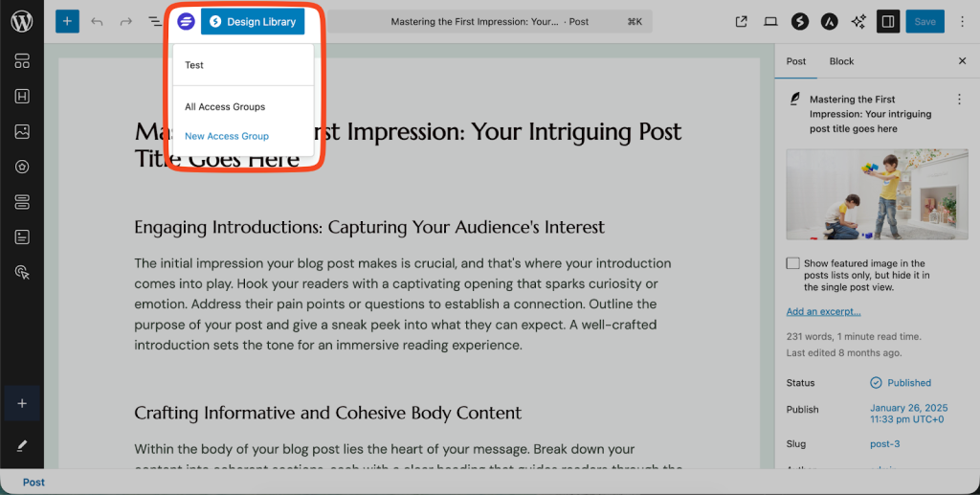
Task: Undo the last change
Action: [x=97, y=21]
